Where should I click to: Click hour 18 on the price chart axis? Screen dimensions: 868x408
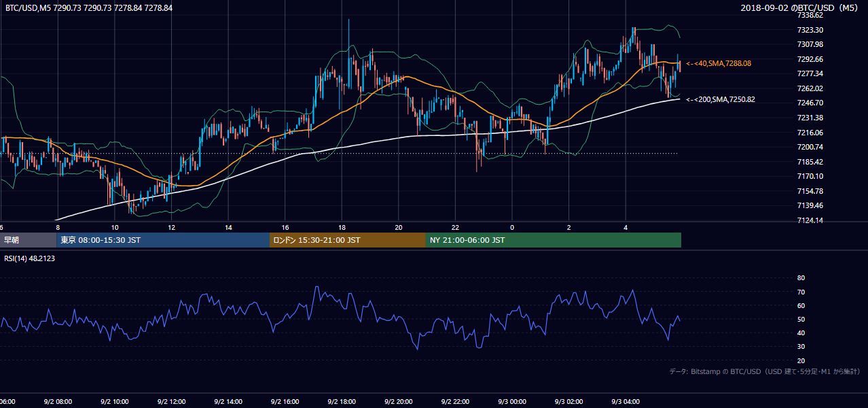click(x=342, y=228)
